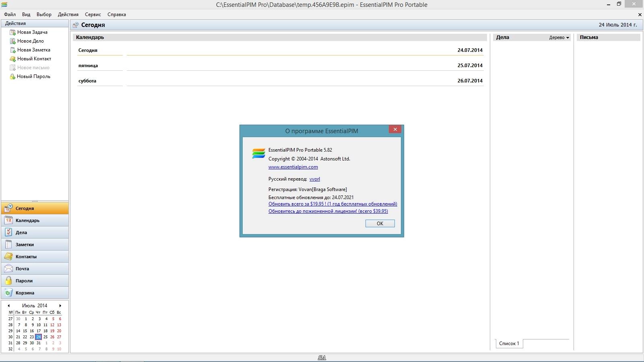
Task: Select Новый Контакт action
Action: tap(34, 59)
